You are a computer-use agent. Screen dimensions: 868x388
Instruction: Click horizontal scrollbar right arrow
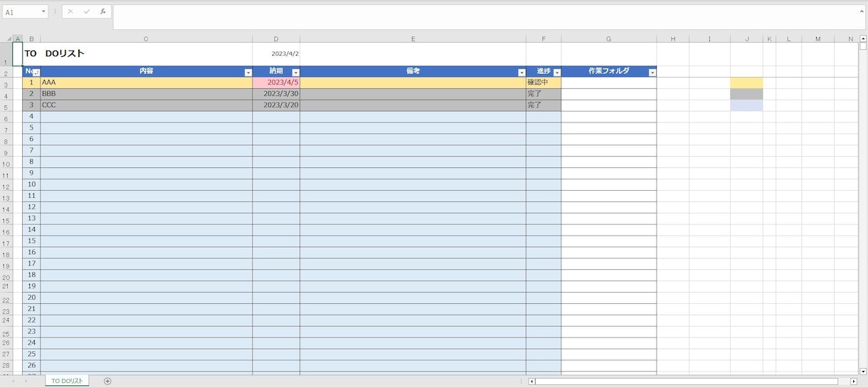point(854,382)
